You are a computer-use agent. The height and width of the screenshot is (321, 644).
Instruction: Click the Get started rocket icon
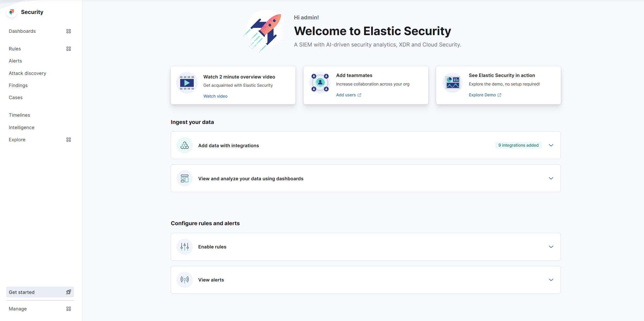(x=68, y=292)
